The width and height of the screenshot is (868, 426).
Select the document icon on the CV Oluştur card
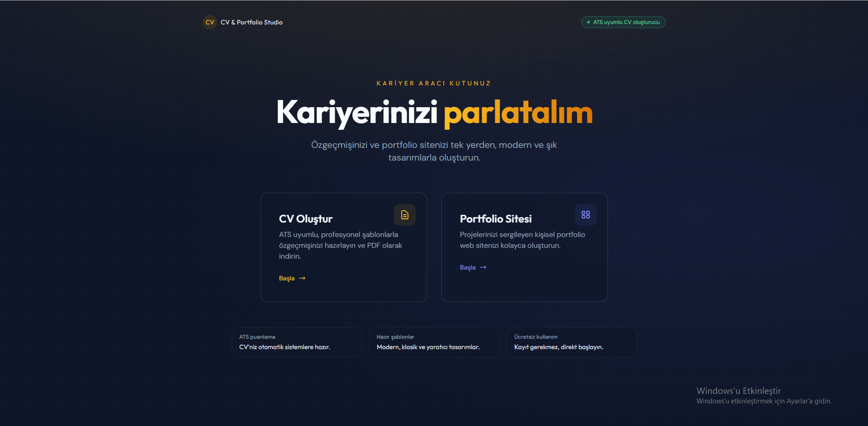click(404, 215)
